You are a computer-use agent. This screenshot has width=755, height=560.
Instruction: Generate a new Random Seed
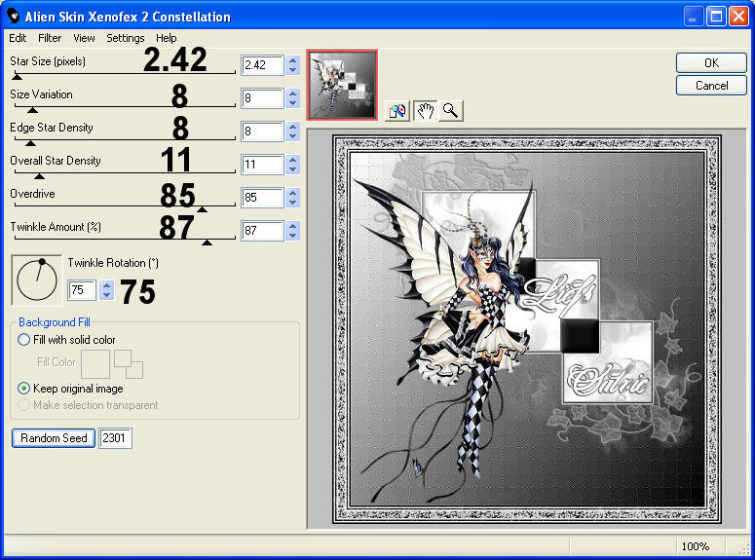click(54, 438)
